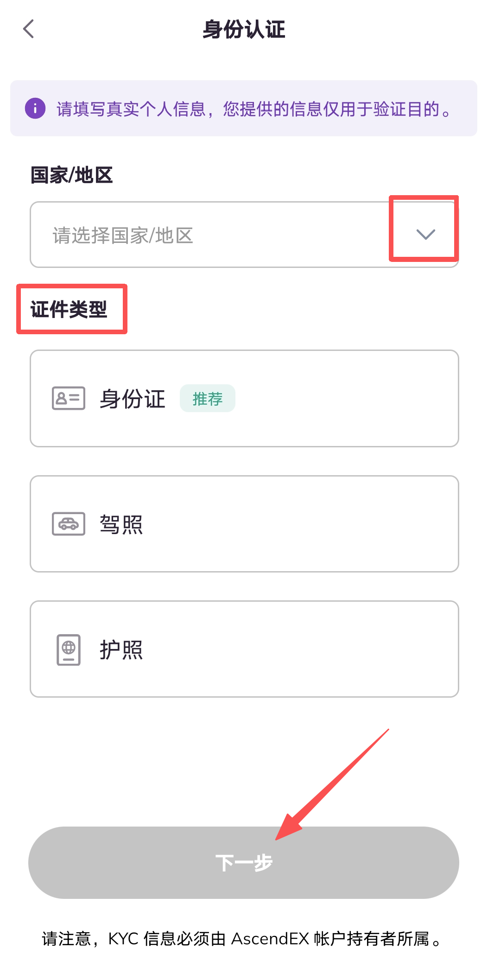Choose the 驾照 document option
The image size is (494, 980).
click(244, 524)
